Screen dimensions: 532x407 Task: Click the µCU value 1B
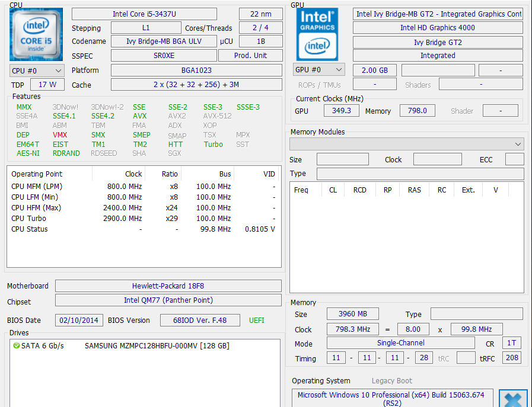(x=260, y=41)
